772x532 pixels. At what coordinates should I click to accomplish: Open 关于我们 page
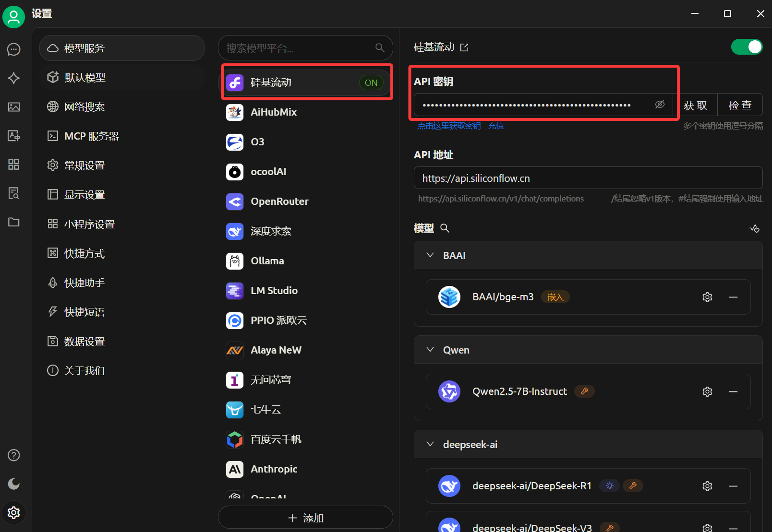click(122, 370)
